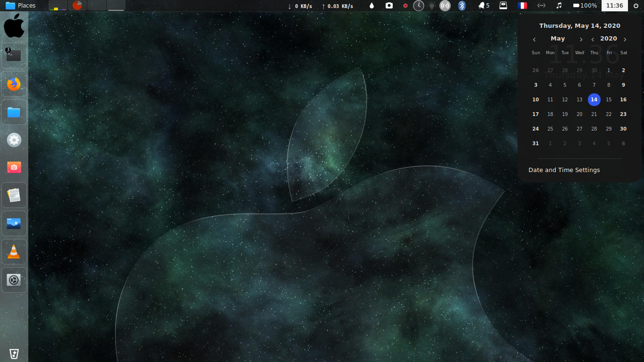The image size is (644, 362).
Task: Go to previous month in calendar
Action: tap(534, 40)
